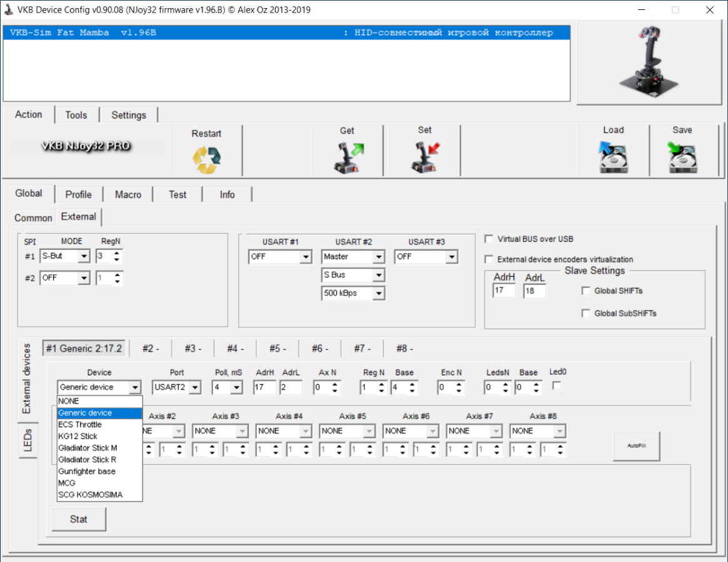The image size is (728, 562).
Task: Select ECS Throttle from device list
Action: [x=99, y=425]
